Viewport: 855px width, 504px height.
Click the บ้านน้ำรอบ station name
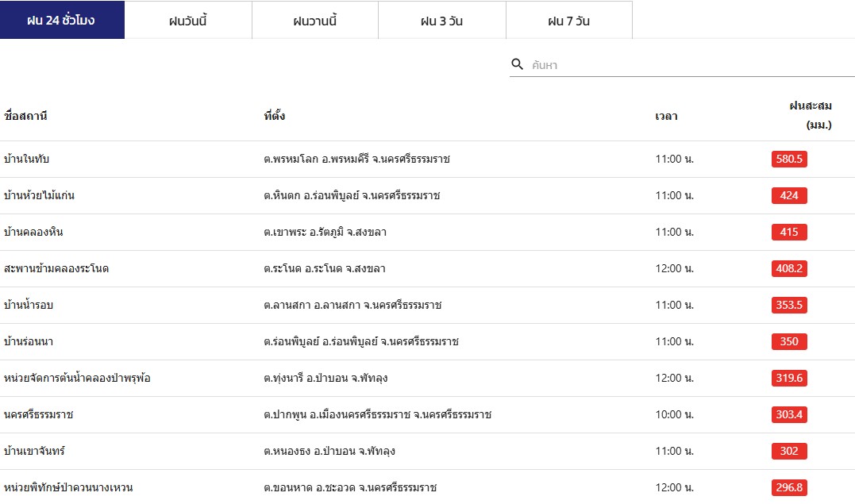pos(29,305)
